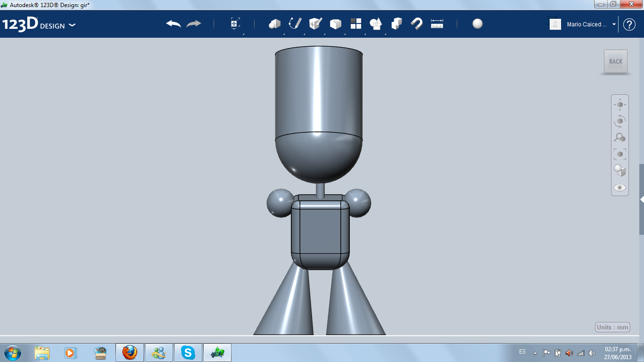Image resolution: width=644 pixels, height=362 pixels.
Task: Select the Sketch tool with the pencil
Action: 295,24
